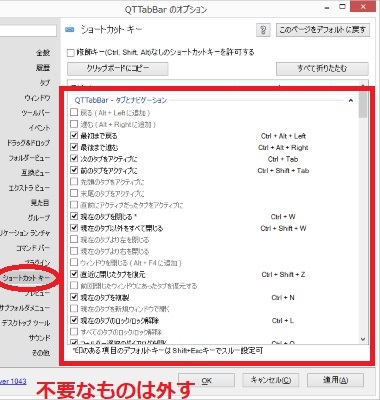Click すべて折りたたむ button
This screenshot has width=380, height=400.
(322, 69)
